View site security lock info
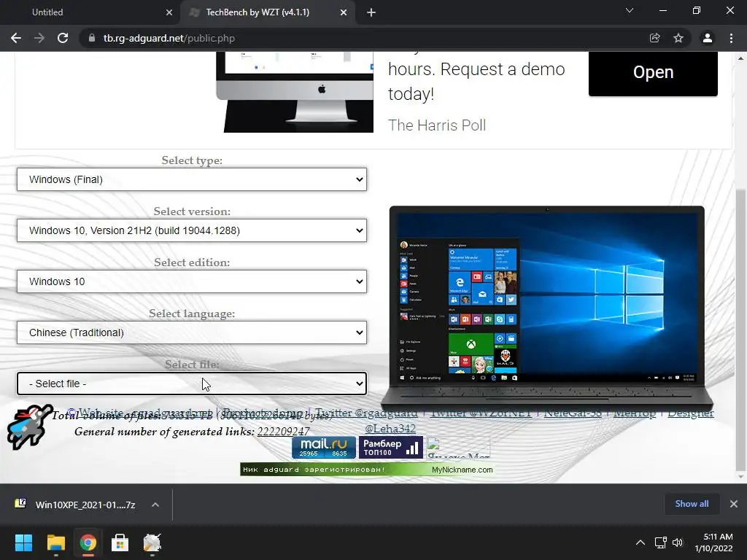This screenshot has height=560, width=747. (x=91, y=38)
